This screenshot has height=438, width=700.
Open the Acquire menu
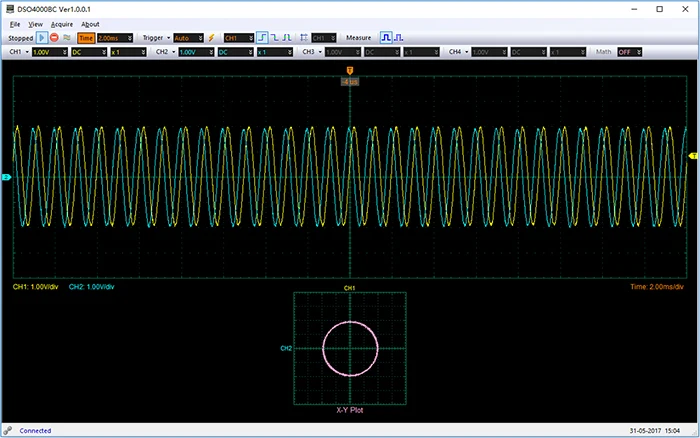tap(61, 23)
